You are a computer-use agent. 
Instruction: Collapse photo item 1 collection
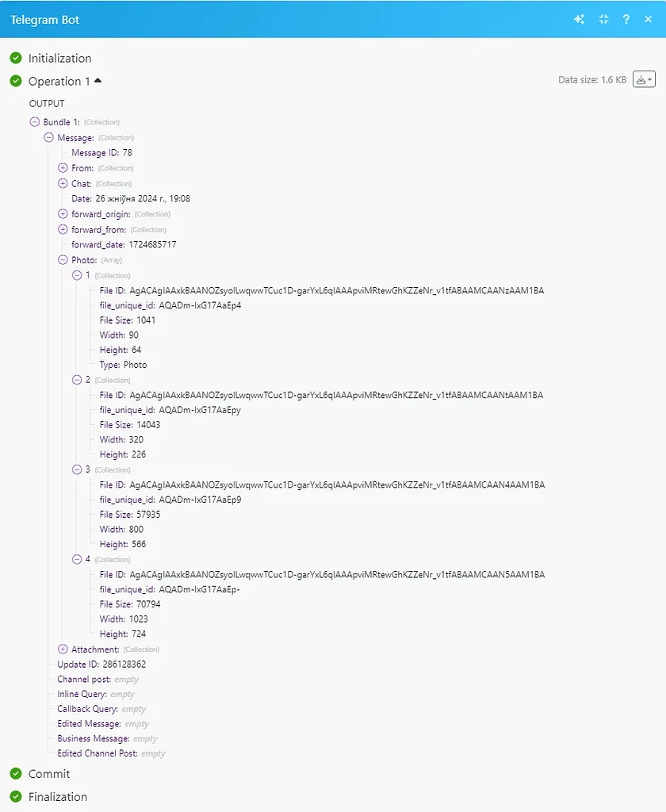click(75, 274)
